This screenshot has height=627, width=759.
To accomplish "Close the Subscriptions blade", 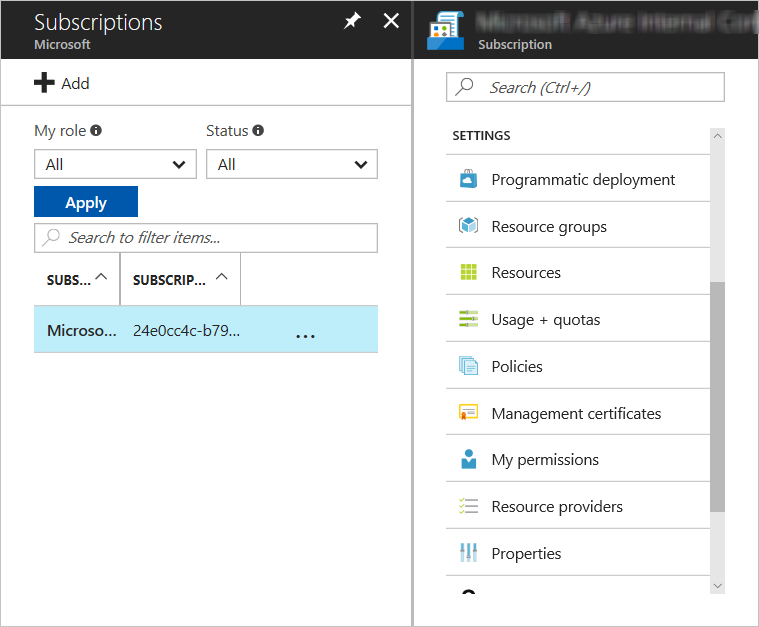I will coord(391,21).
